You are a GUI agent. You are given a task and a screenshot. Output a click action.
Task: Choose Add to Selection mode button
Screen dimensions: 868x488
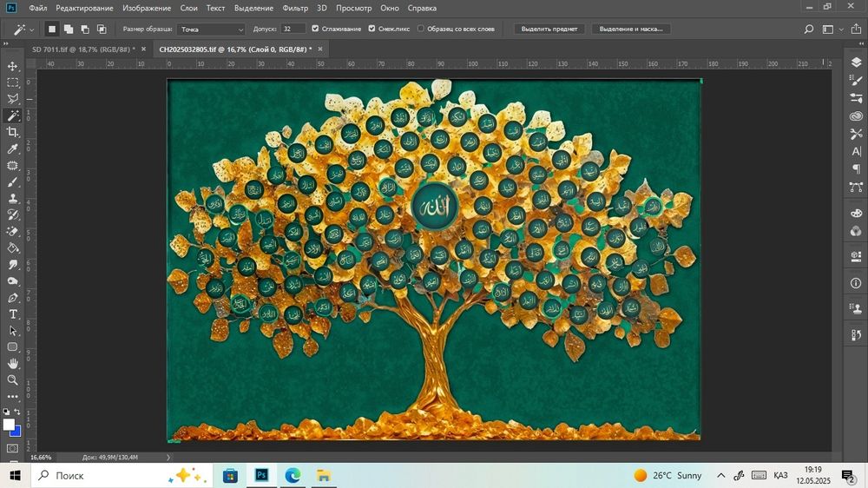click(69, 29)
